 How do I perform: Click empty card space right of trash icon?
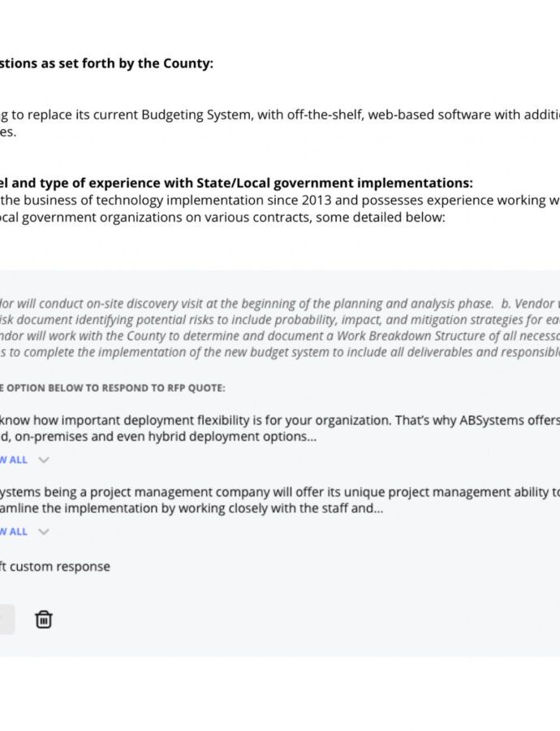click(284, 620)
